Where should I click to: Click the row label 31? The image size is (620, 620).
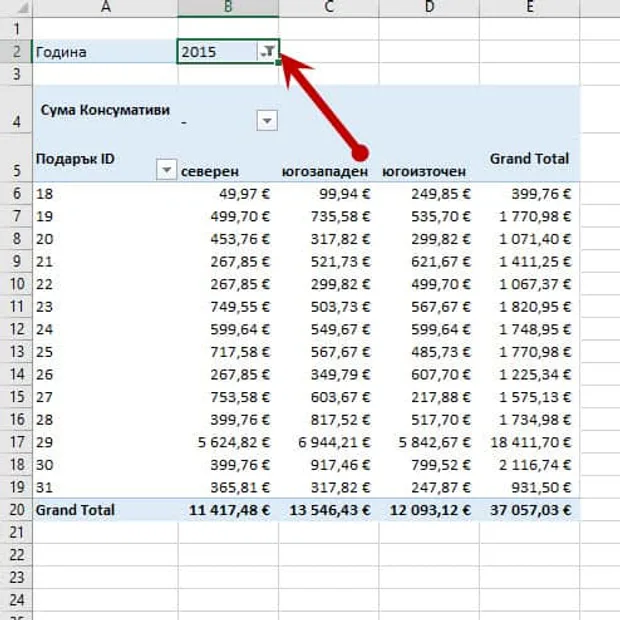[105, 487]
